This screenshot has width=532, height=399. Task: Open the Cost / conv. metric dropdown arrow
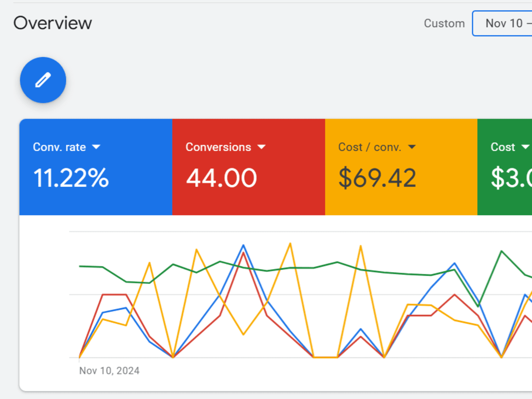pyautogui.click(x=412, y=147)
